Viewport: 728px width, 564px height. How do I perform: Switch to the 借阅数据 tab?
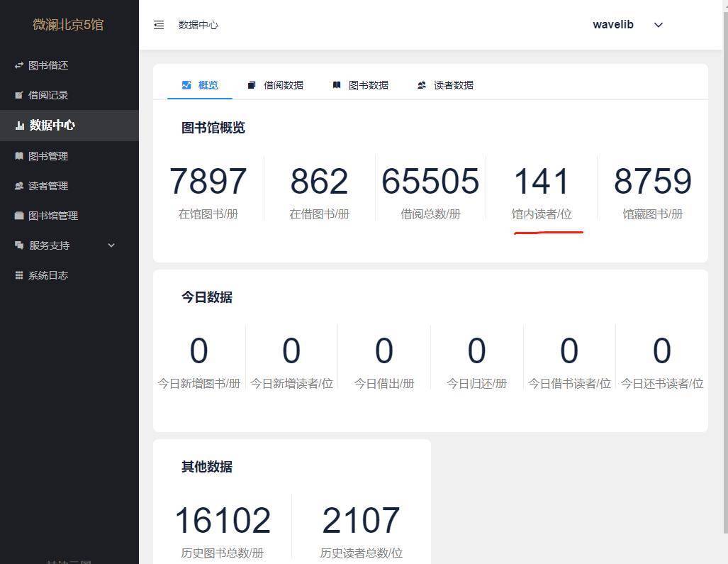[x=276, y=85]
